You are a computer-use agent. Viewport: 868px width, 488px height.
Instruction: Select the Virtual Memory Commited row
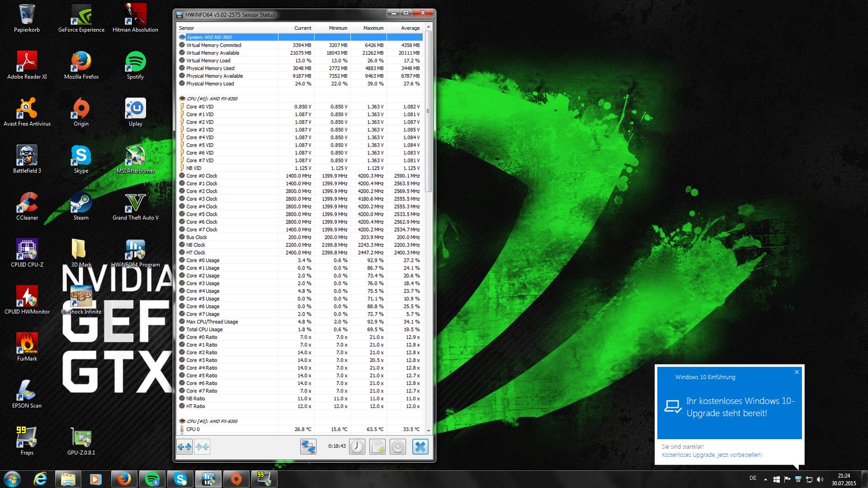coord(300,45)
